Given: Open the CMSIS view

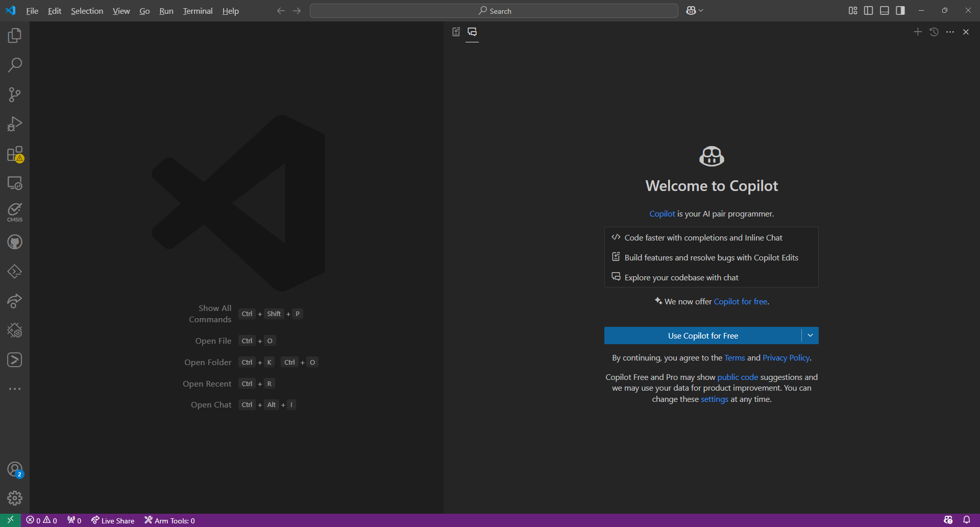Looking at the screenshot, I should (15, 212).
